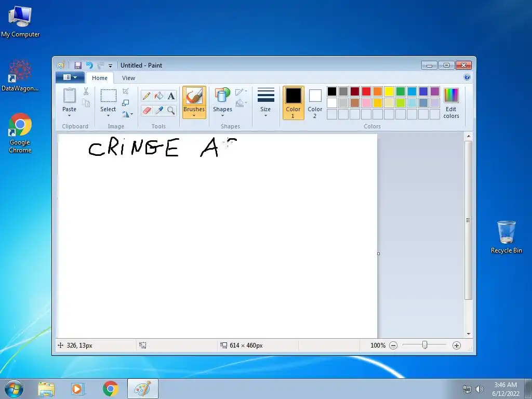Click the Save icon in quick access toolbar

click(x=78, y=65)
